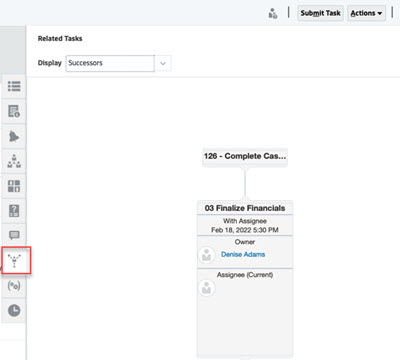Viewport: 400px width, 360px height.
Task: Open the Workflow hierarchy sidebar icon
Action: point(14,161)
